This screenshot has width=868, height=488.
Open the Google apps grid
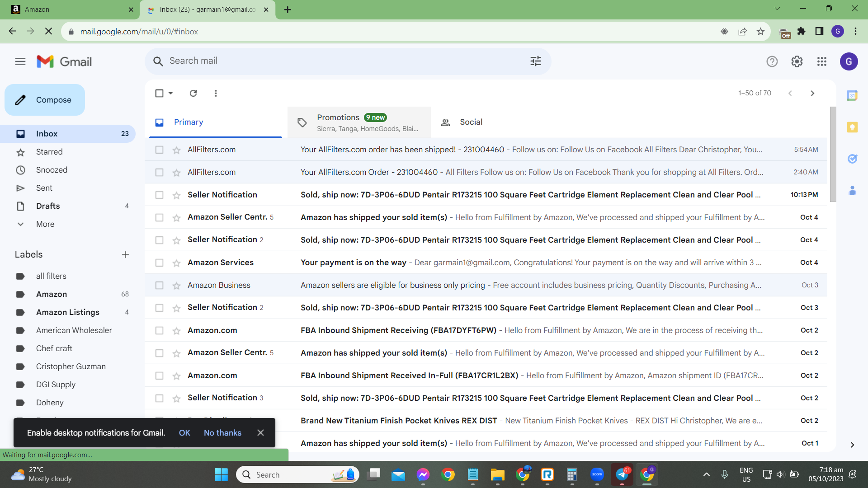[821, 61]
